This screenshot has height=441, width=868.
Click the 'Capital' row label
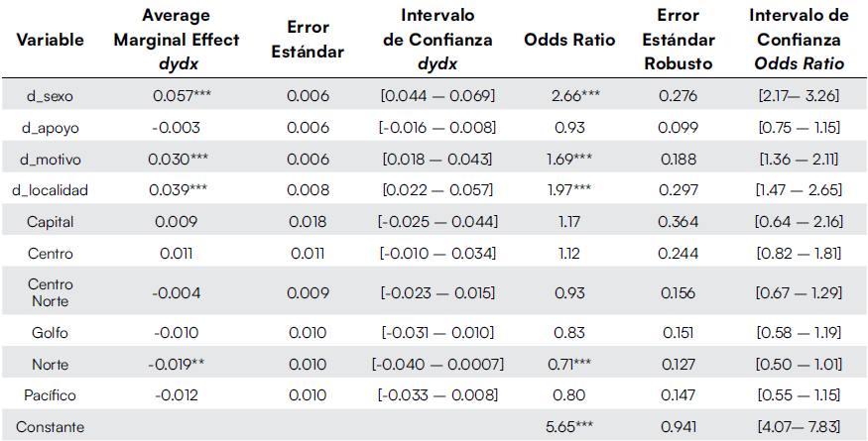coord(50,222)
